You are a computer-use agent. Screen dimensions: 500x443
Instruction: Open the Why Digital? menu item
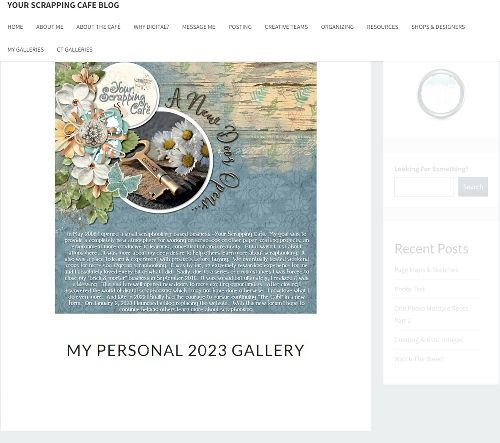point(151,27)
